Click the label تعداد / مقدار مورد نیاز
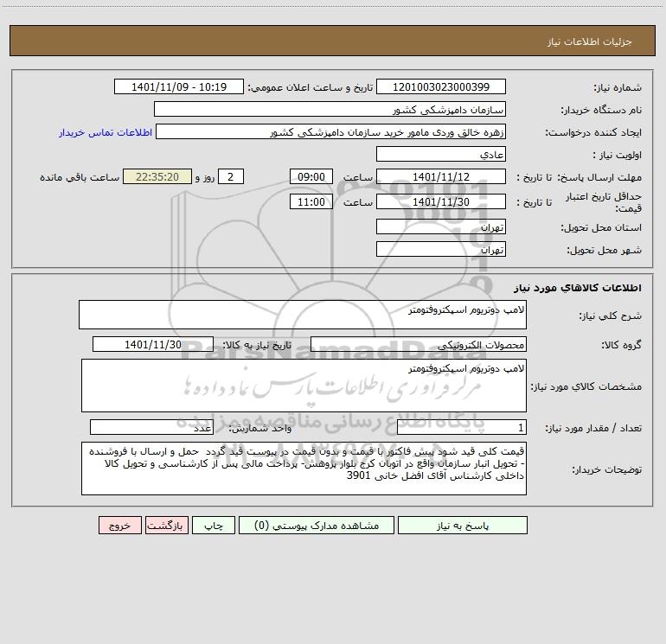Screen dimensions: 666x644 coord(593,429)
